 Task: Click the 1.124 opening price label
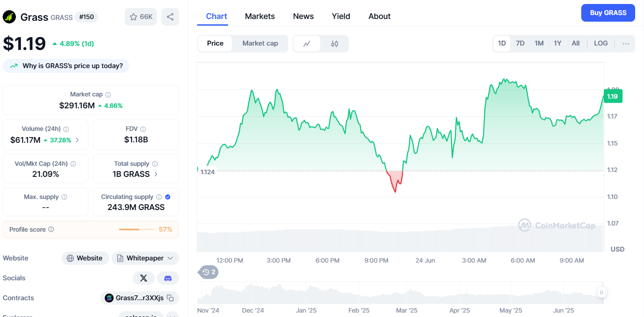207,172
